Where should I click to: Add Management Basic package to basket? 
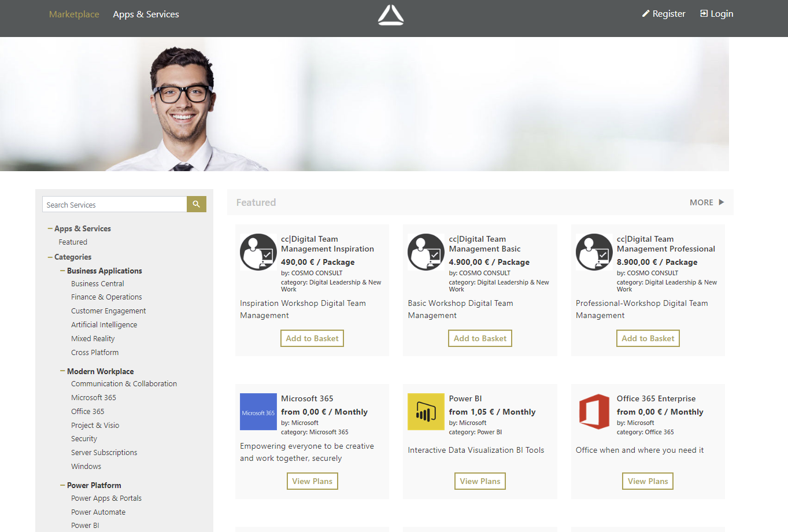click(480, 338)
